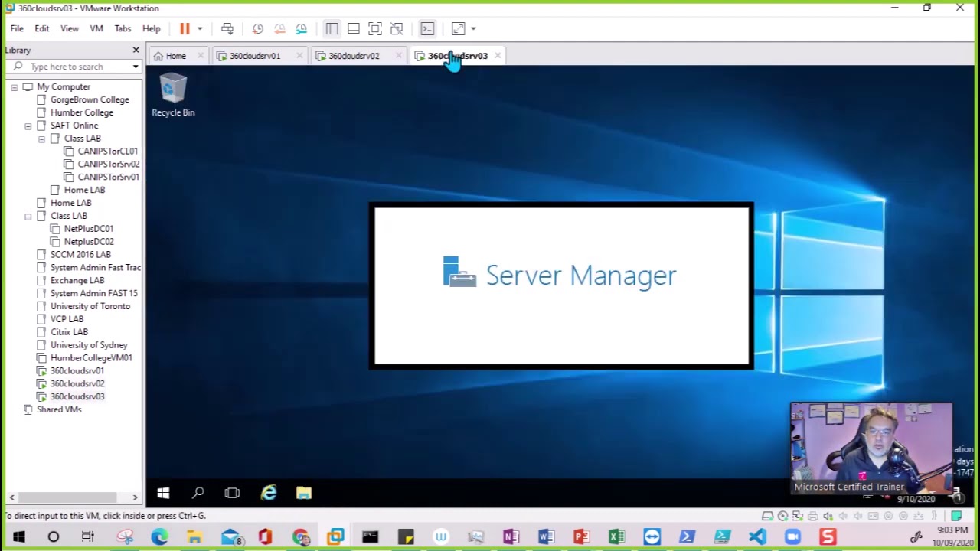Open VMware Workstation in host taskbar
980x551 pixels.
tap(335, 537)
